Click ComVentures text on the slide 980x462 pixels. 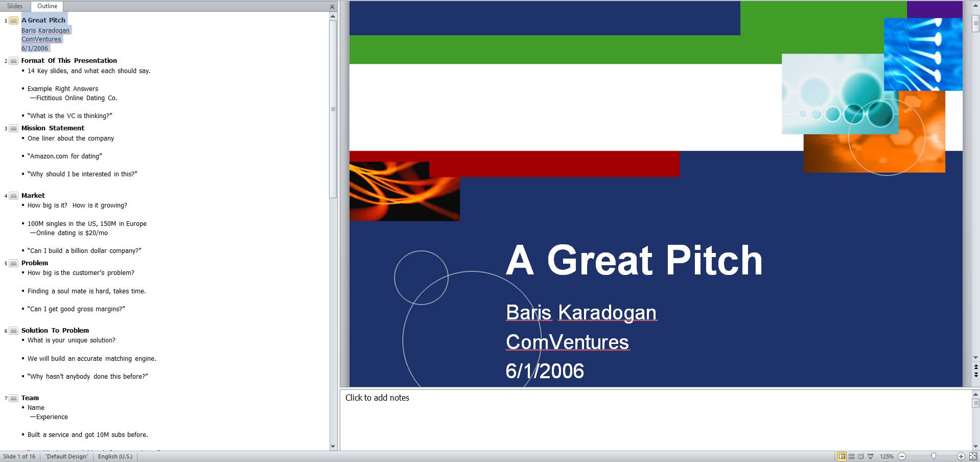coord(567,342)
